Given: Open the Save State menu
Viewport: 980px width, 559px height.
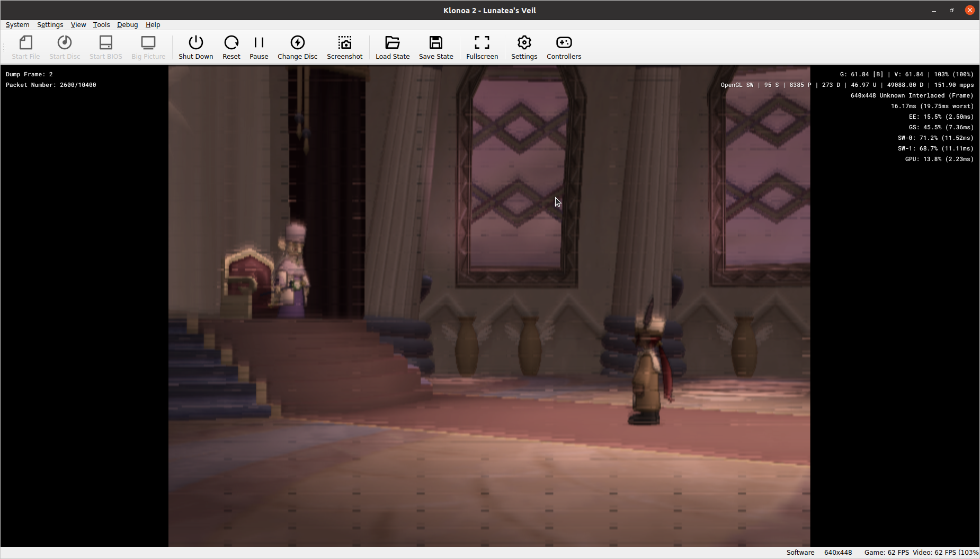Looking at the screenshot, I should [x=436, y=48].
